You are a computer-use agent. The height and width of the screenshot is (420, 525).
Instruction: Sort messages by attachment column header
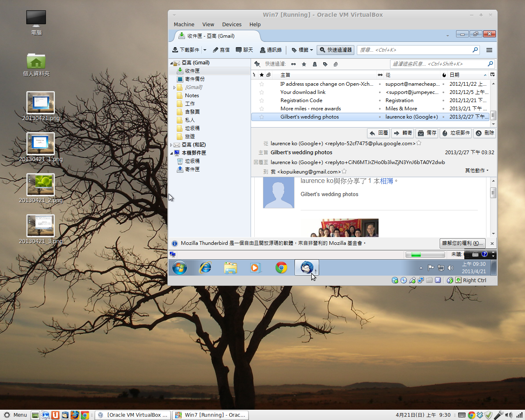(x=268, y=75)
